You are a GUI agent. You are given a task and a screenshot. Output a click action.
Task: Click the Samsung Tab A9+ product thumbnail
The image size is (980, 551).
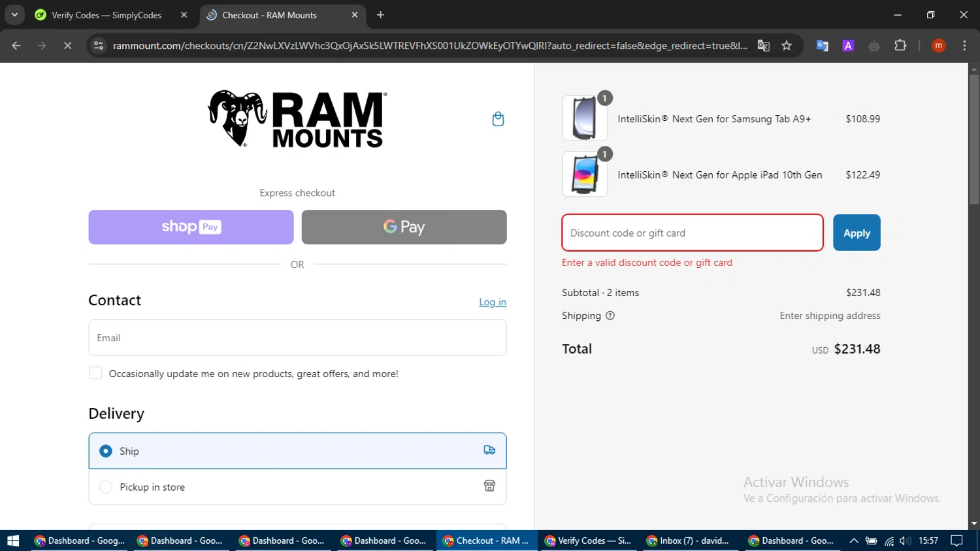coord(585,118)
